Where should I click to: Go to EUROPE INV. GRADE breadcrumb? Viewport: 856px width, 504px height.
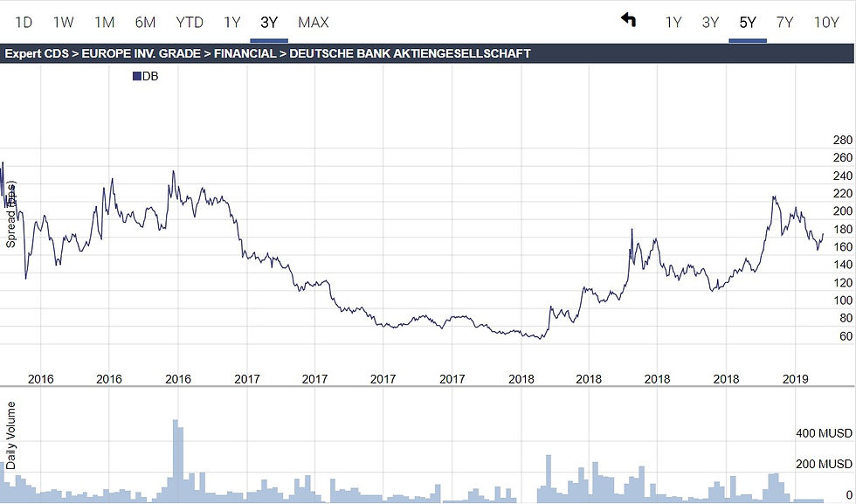click(141, 53)
